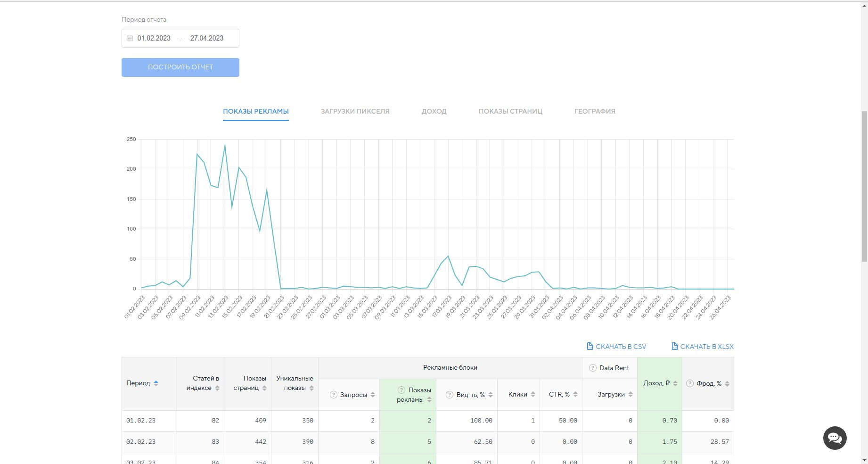
Task: Click the Data Rent help icon
Action: pyautogui.click(x=593, y=368)
